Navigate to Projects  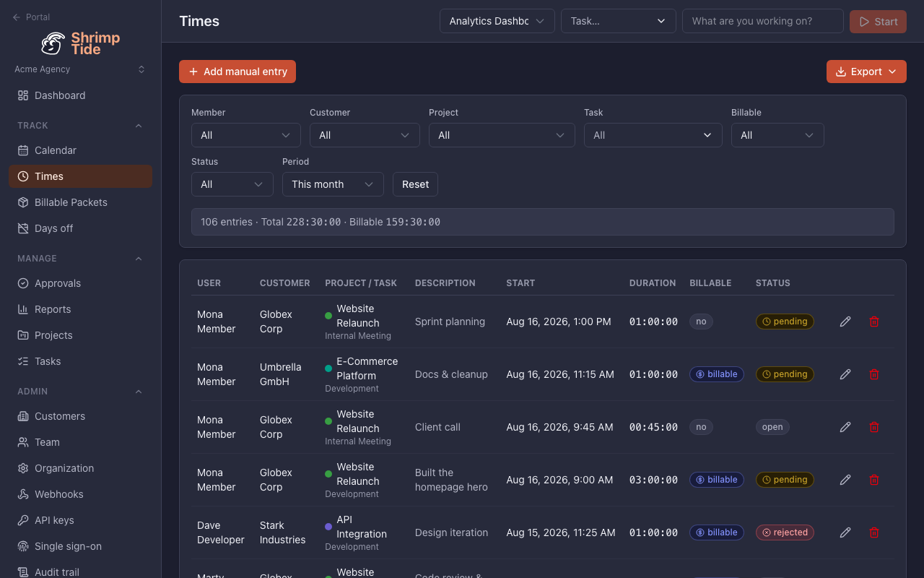pos(80,335)
